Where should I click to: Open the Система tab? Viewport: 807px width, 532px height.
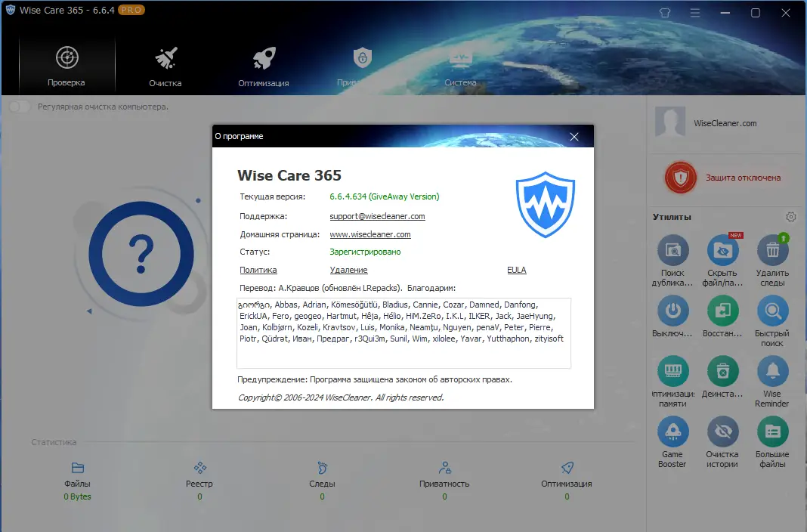pyautogui.click(x=460, y=66)
